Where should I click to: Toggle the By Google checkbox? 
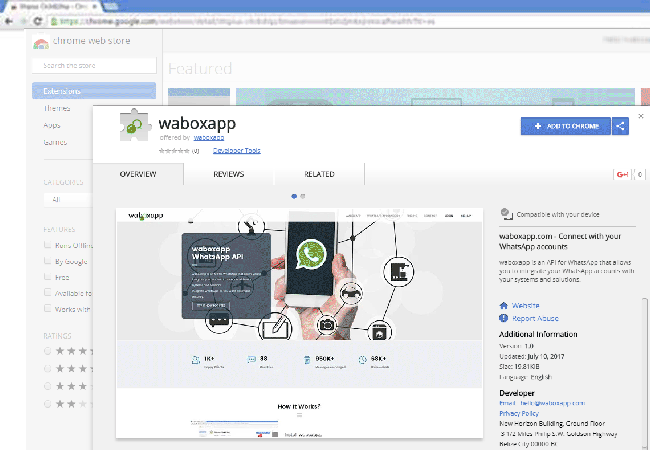click(x=48, y=261)
